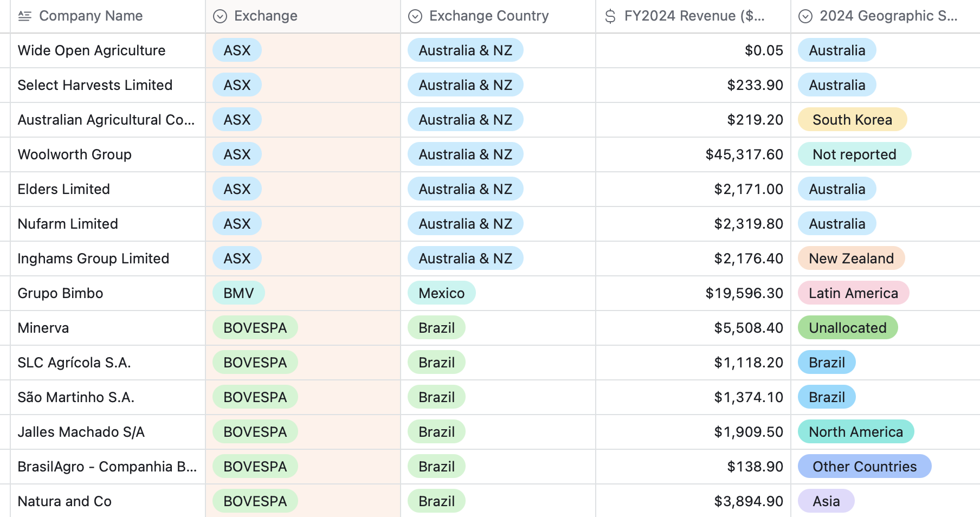
Task: Click the Latin America geographic tag
Action: (x=853, y=293)
